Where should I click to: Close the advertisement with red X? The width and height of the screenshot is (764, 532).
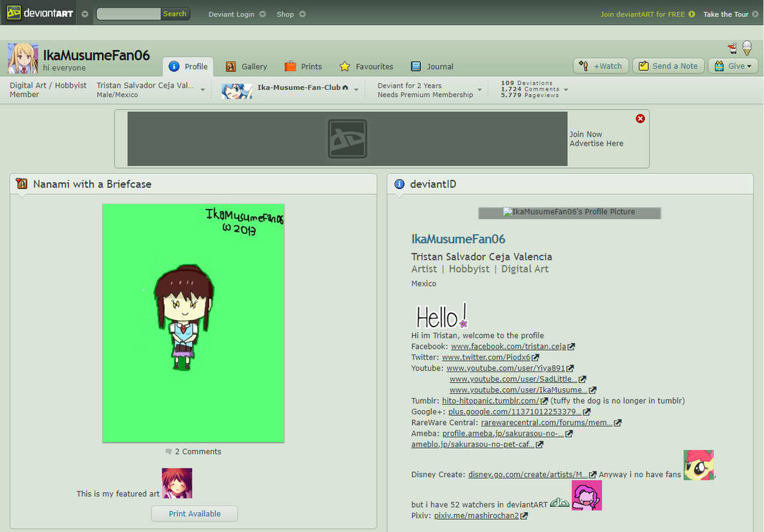click(641, 118)
